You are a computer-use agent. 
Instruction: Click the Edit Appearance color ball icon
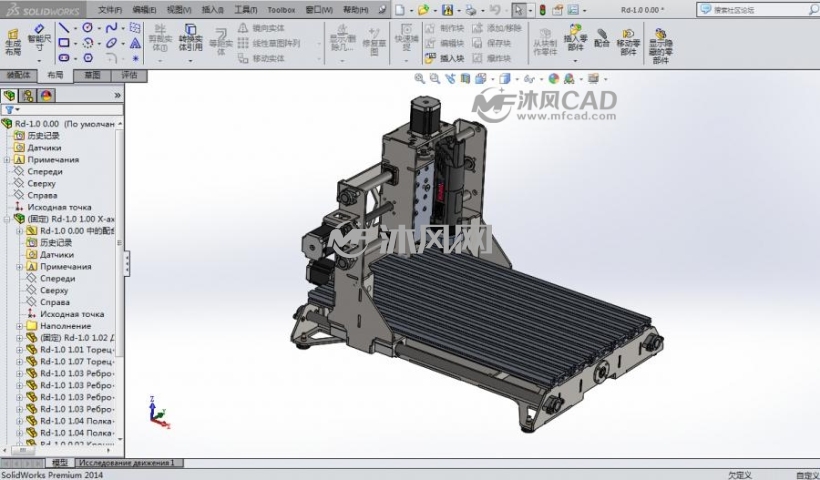553,78
